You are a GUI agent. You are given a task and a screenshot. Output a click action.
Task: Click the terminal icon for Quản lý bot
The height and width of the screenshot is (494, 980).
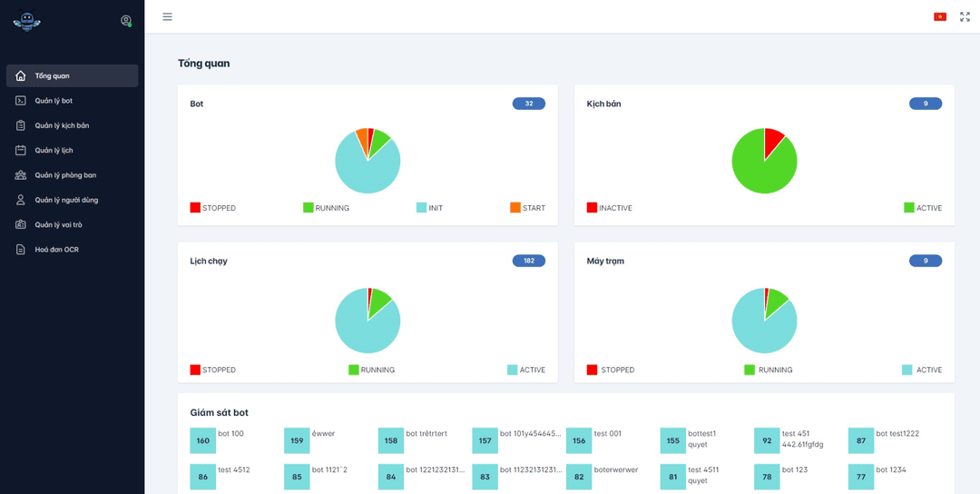[x=21, y=101]
